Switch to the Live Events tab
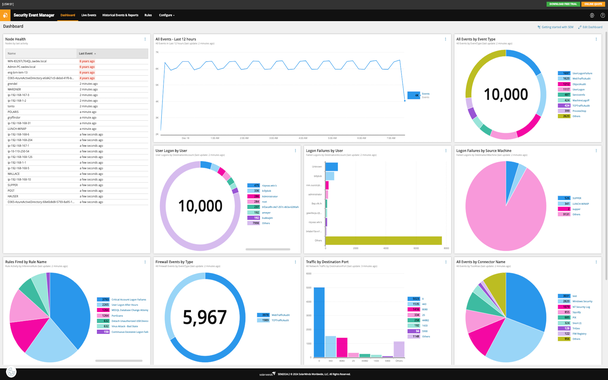The width and height of the screenshot is (608, 380). click(88, 15)
